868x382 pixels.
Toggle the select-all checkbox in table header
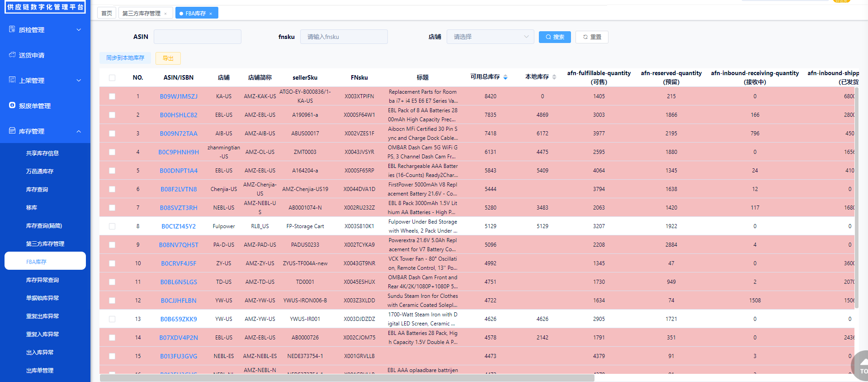112,78
